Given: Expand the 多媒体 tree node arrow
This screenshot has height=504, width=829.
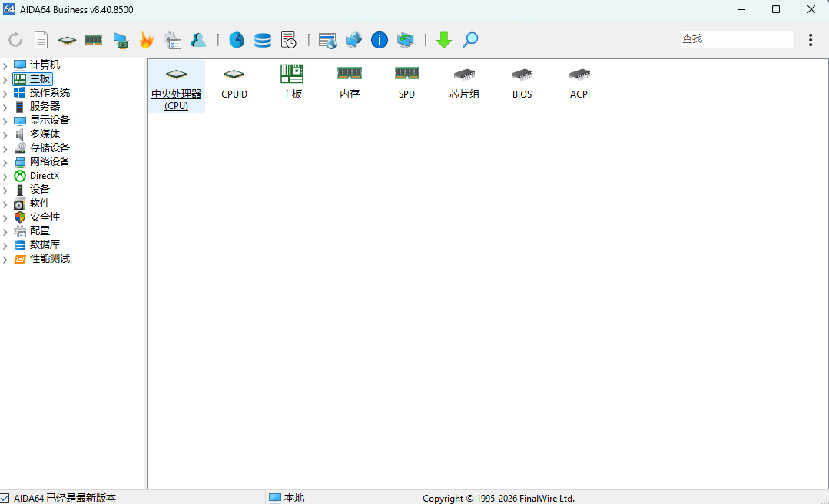Looking at the screenshot, I should click(x=5, y=135).
